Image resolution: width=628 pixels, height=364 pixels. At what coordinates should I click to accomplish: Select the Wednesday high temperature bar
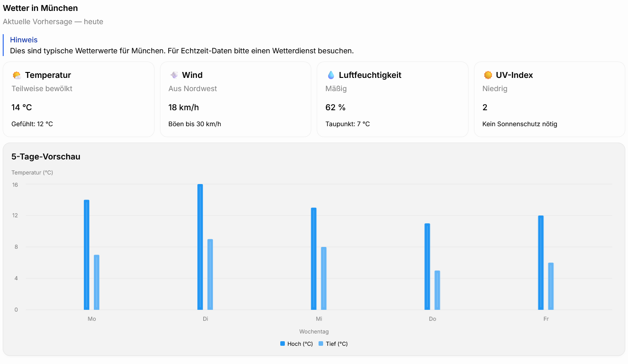pos(314,259)
